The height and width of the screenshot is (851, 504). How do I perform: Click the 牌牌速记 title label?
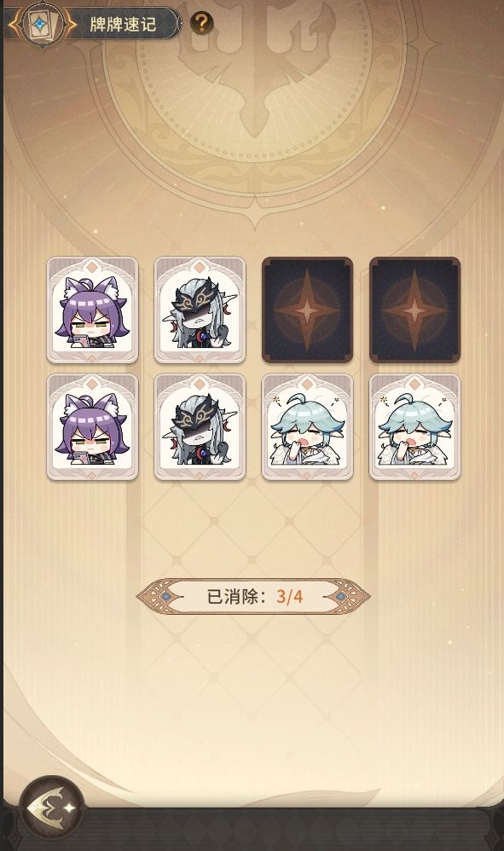[x=123, y=25]
